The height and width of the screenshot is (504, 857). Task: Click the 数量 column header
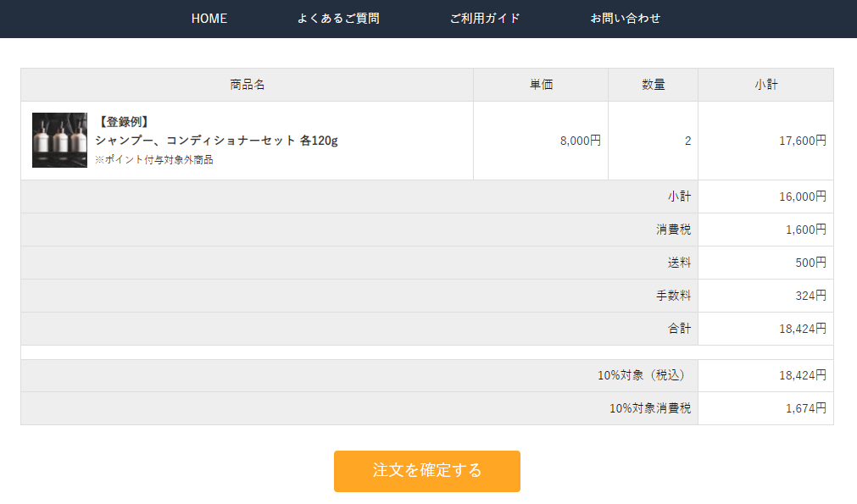click(653, 85)
